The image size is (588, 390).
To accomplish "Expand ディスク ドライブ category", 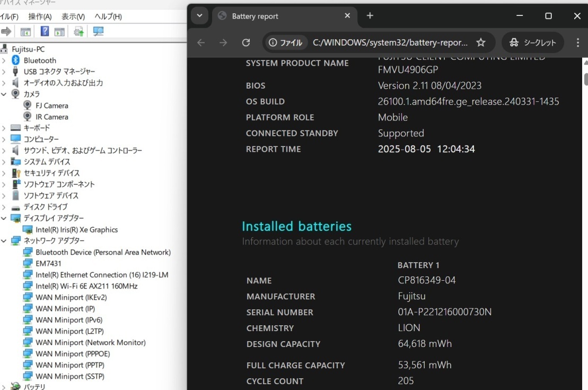I will point(4,207).
